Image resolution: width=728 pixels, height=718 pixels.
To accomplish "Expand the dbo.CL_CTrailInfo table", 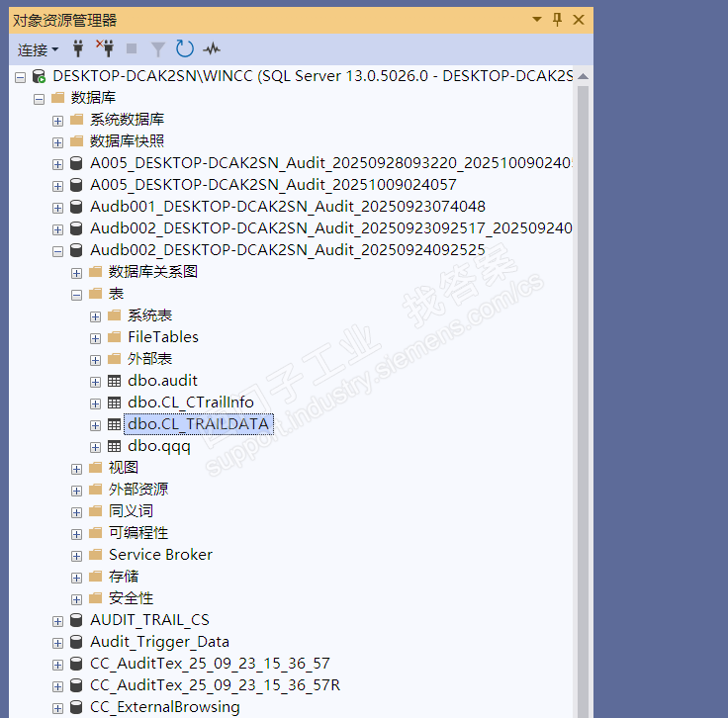I will [x=95, y=404].
